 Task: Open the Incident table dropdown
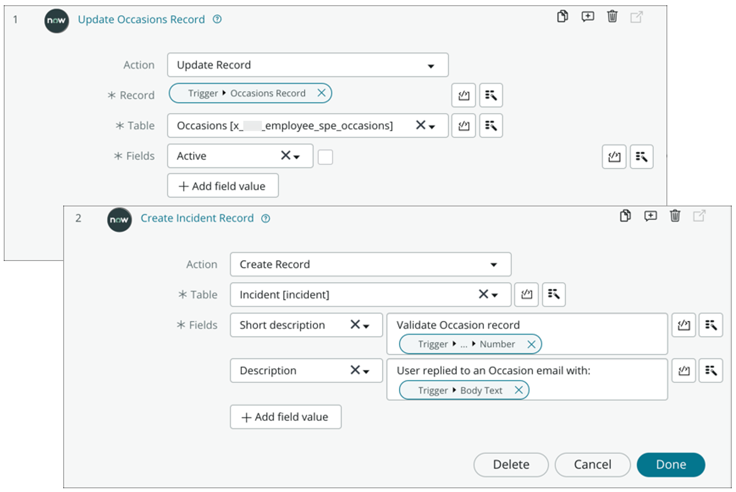point(493,295)
